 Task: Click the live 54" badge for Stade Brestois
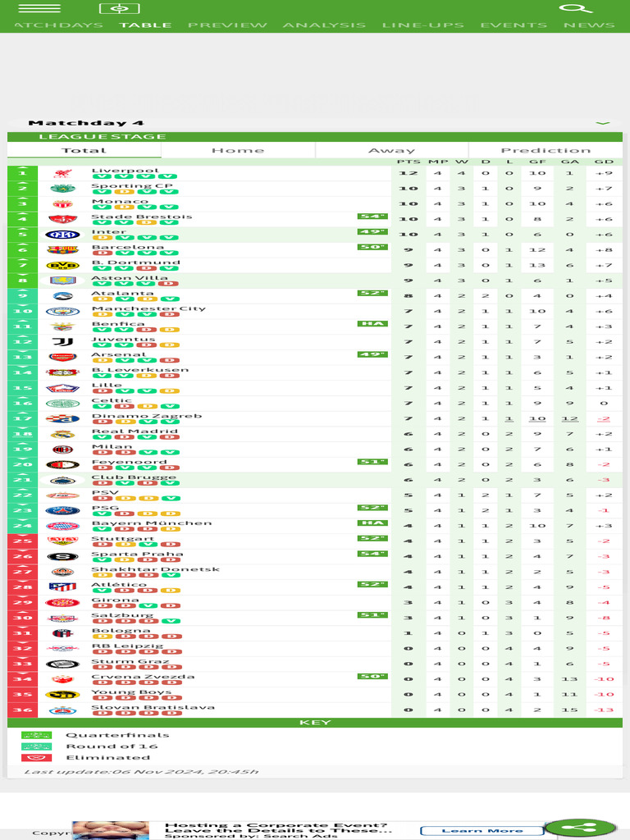(x=372, y=217)
